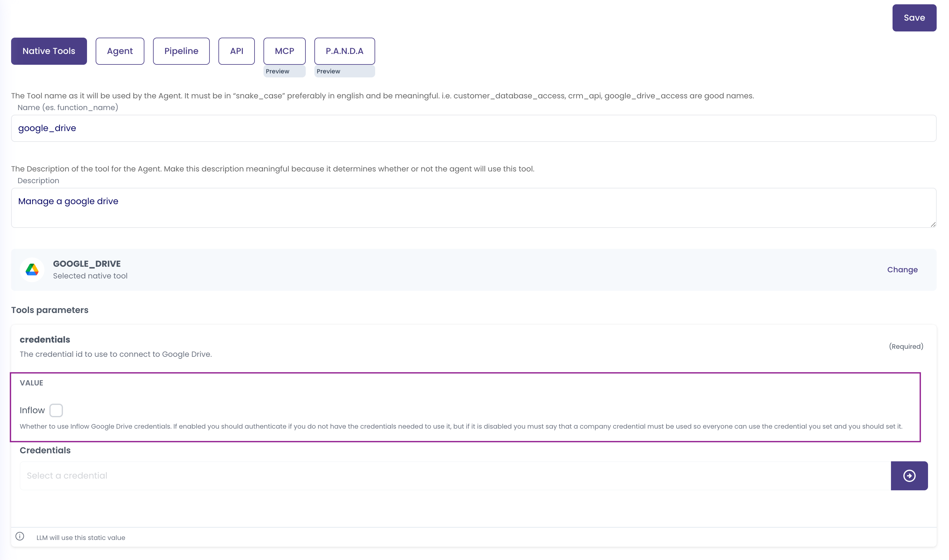Click the credentials parameter name
The width and height of the screenshot is (949, 560).
[45, 340]
